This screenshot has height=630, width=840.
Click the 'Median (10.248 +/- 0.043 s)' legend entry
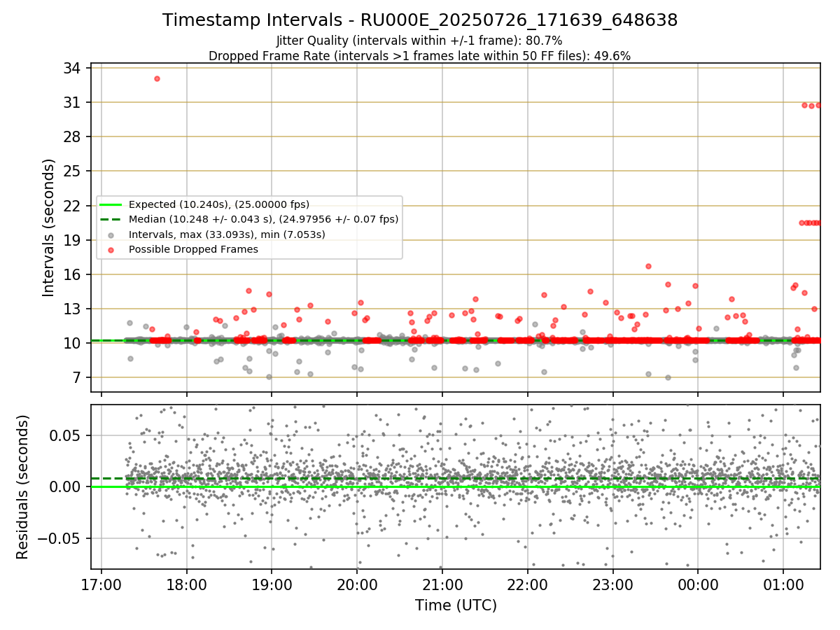coord(264,219)
